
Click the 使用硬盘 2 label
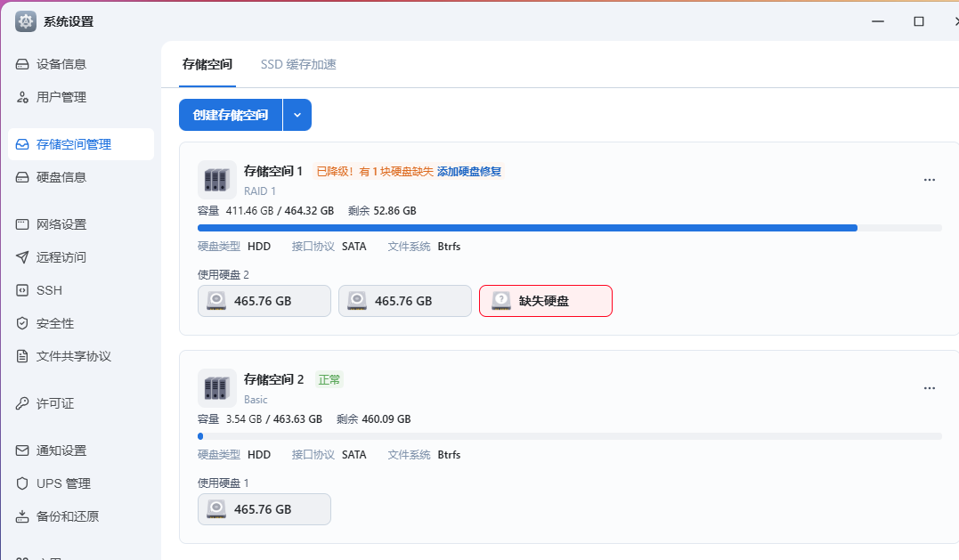[x=223, y=275]
